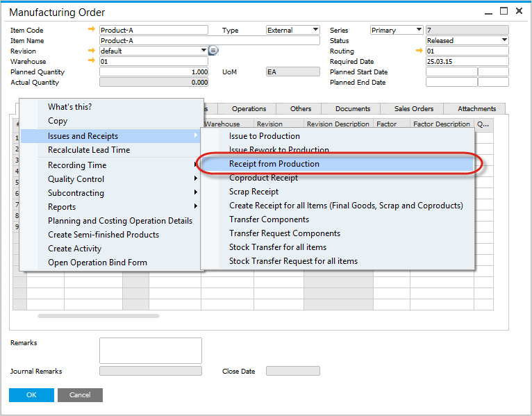Viewport: 532px width, 416px height.
Task: Switch to the Operations tab
Action: coord(249,109)
